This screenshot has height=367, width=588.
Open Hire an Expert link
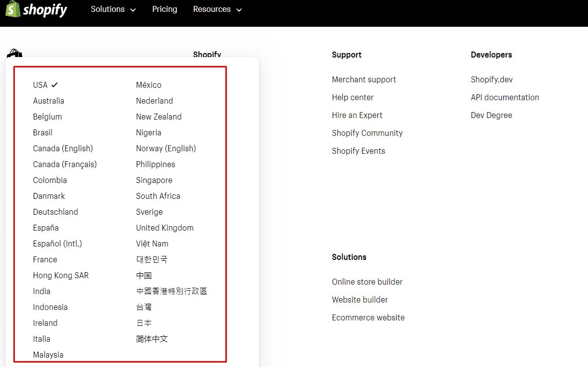[357, 115]
